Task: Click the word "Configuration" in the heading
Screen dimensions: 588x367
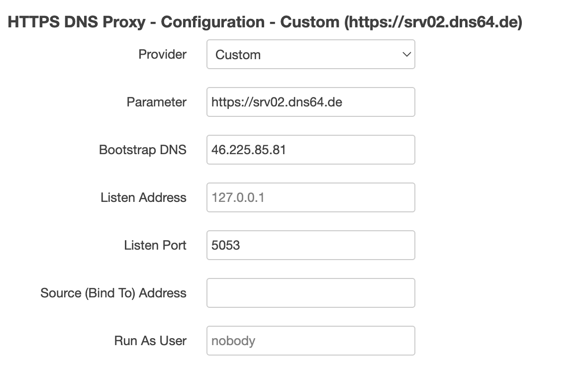Action: (x=212, y=22)
